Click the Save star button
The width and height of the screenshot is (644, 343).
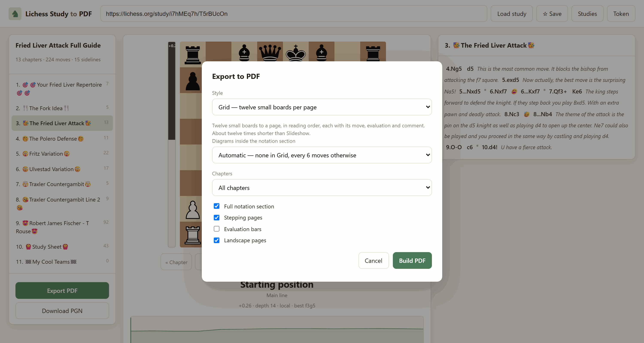(552, 14)
